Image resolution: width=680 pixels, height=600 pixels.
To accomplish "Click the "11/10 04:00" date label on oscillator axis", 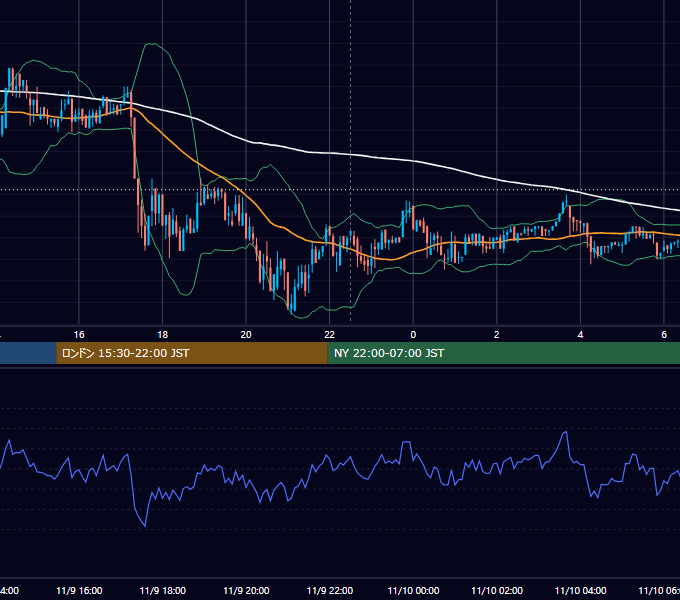I will (x=581, y=590).
